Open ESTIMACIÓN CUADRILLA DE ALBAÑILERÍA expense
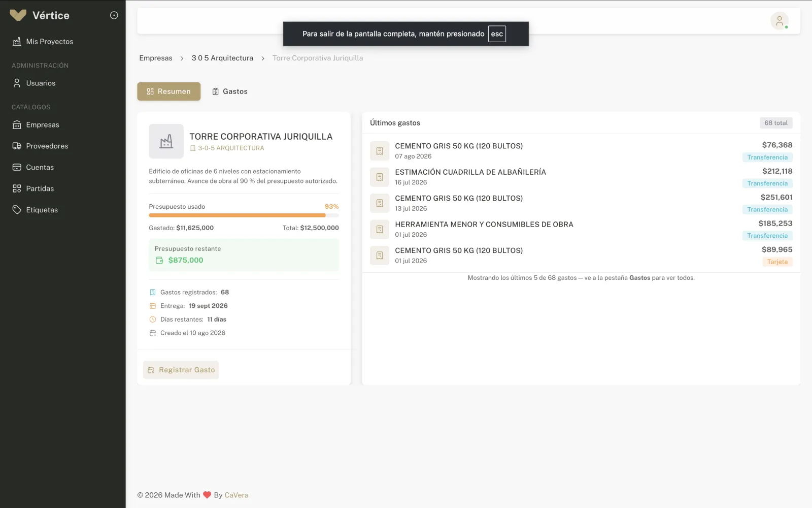Screen dimensions: 812x508 tap(470, 172)
